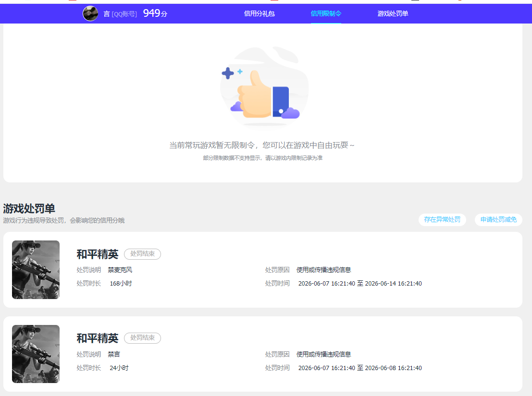Viewport: 532px width, 396px height.
Task: Click the 24小时 duration value
Action: coord(119,368)
